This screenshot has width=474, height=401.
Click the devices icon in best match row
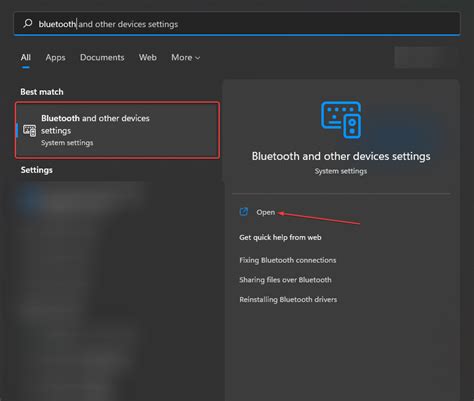[29, 130]
